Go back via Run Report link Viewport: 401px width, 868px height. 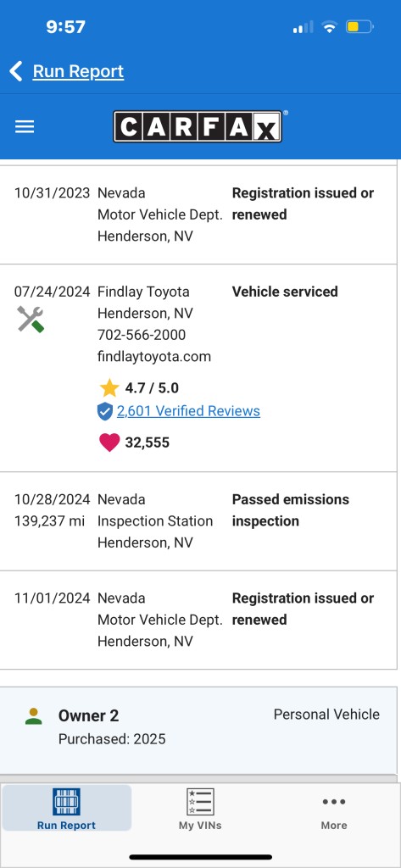pos(78,71)
